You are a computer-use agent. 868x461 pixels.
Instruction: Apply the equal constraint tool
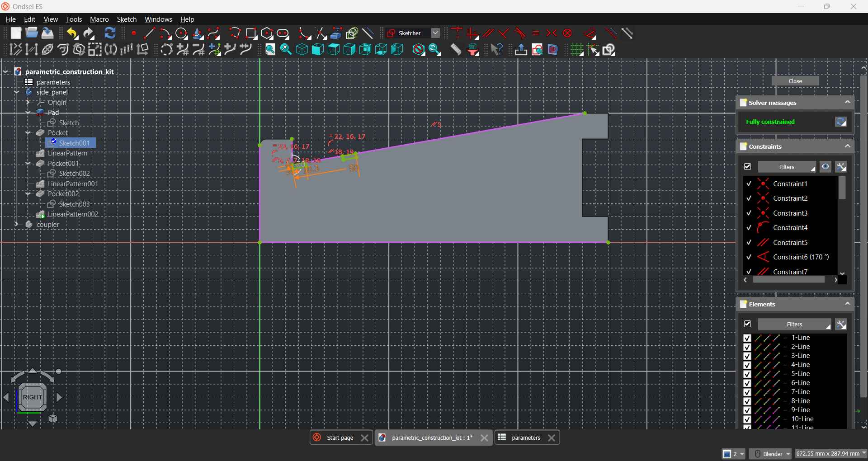tap(536, 33)
